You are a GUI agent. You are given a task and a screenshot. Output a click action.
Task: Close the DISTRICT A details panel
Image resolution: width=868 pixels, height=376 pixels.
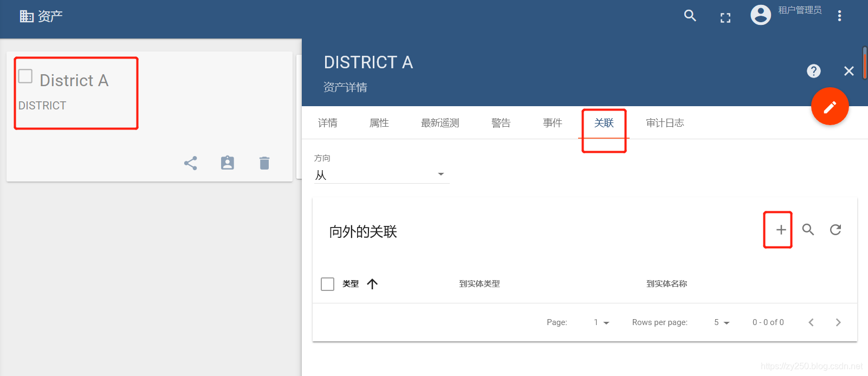849,71
